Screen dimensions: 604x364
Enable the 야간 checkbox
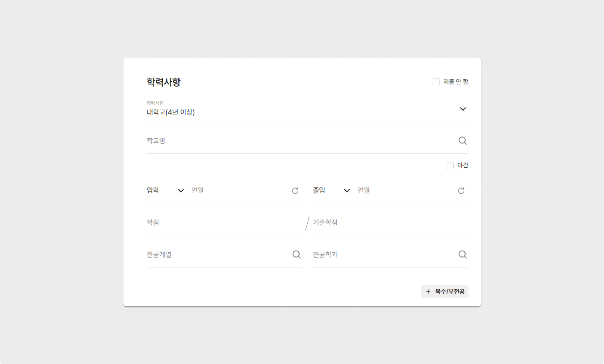coord(450,165)
